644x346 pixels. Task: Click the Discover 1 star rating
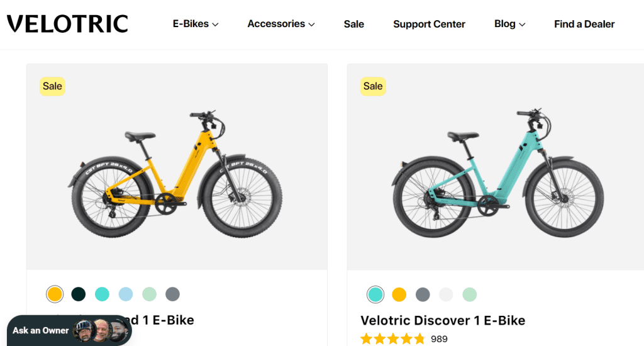393,339
